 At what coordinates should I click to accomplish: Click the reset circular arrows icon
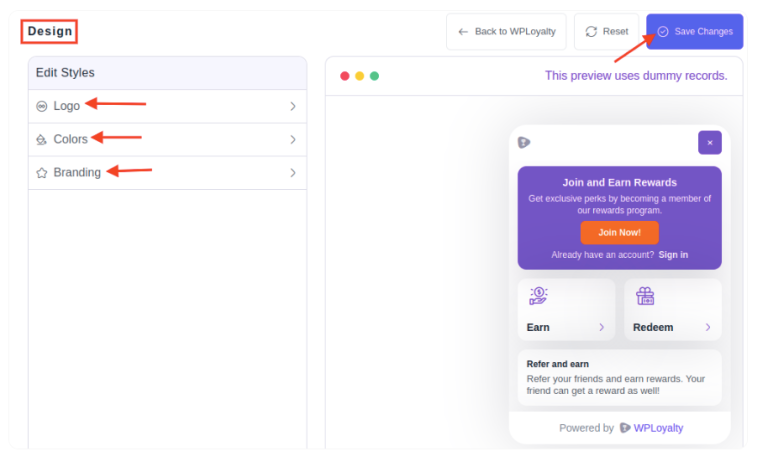592,32
